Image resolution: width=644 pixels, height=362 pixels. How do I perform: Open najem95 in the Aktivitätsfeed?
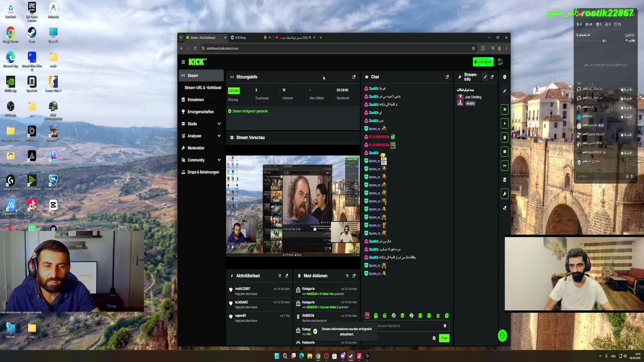[x=240, y=316]
